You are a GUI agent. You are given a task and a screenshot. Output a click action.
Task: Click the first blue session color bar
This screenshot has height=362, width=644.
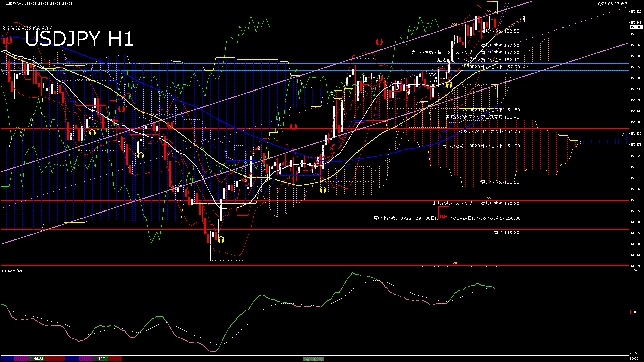pos(7,359)
